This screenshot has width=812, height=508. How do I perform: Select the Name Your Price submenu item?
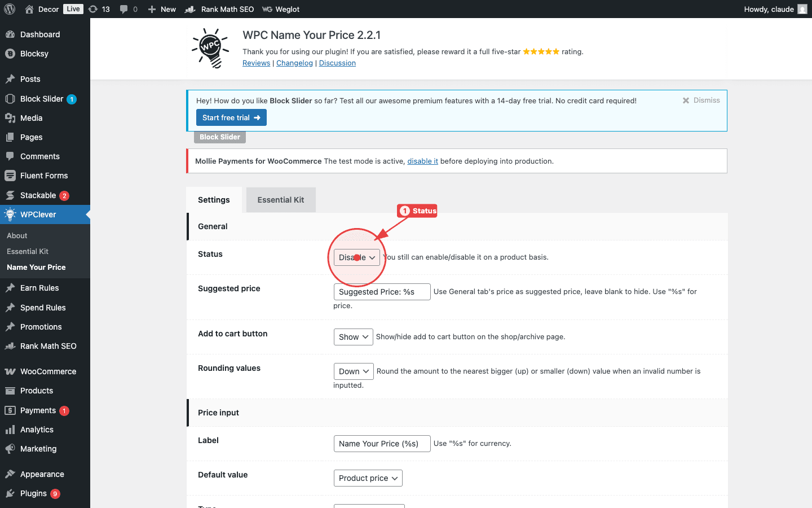click(36, 267)
